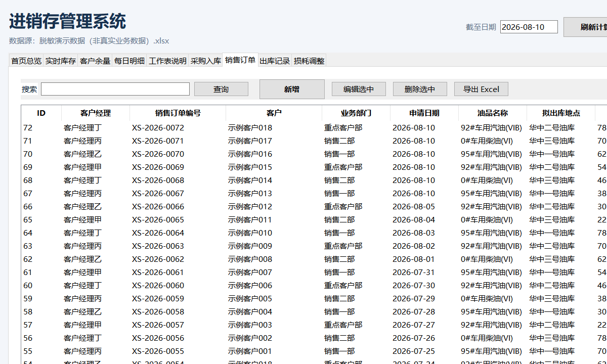Click the 删除选中 button
Screen dimensions: 607x364
tap(420, 89)
